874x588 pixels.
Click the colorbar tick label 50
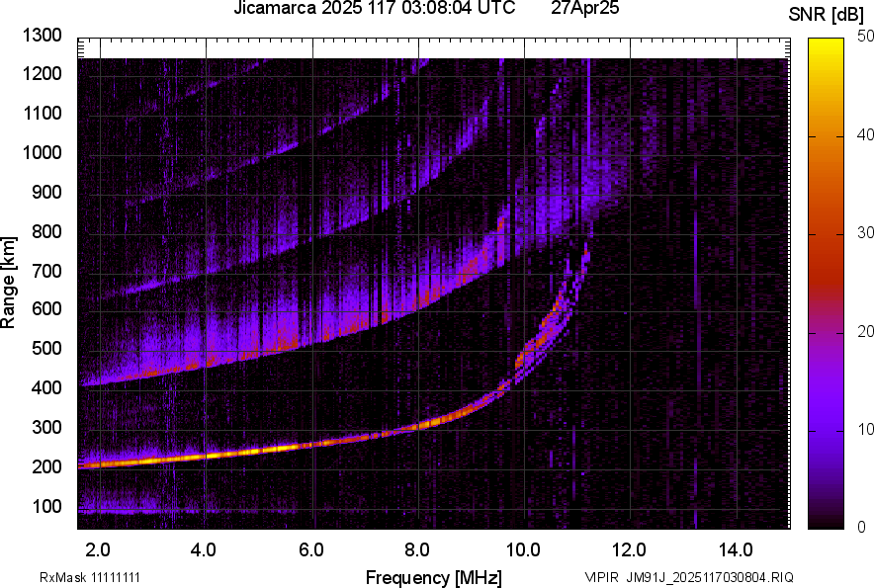pos(866,37)
